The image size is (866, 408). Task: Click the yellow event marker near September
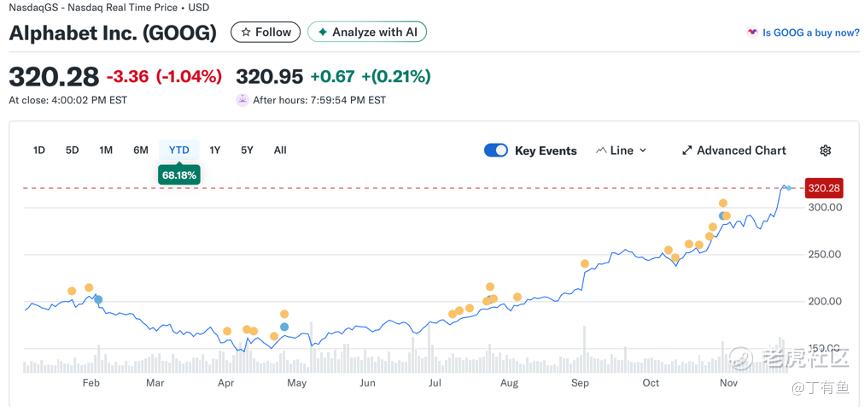pyautogui.click(x=584, y=264)
